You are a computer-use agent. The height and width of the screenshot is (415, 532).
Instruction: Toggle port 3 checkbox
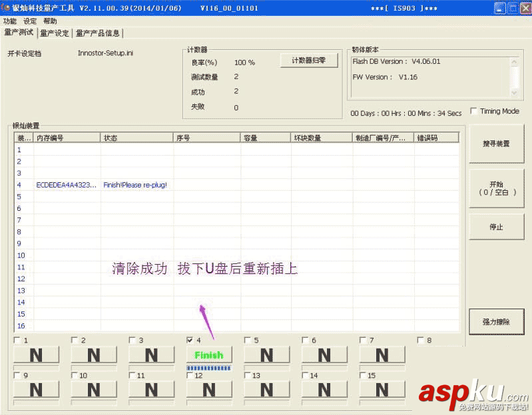(x=132, y=340)
